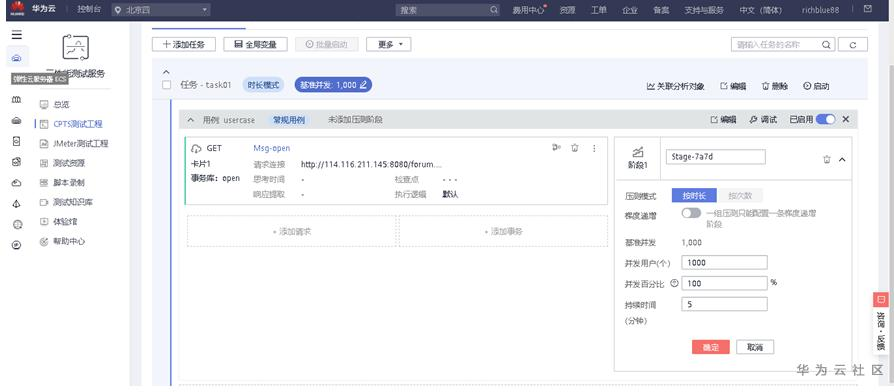Click the Global Variables button

[x=255, y=44]
